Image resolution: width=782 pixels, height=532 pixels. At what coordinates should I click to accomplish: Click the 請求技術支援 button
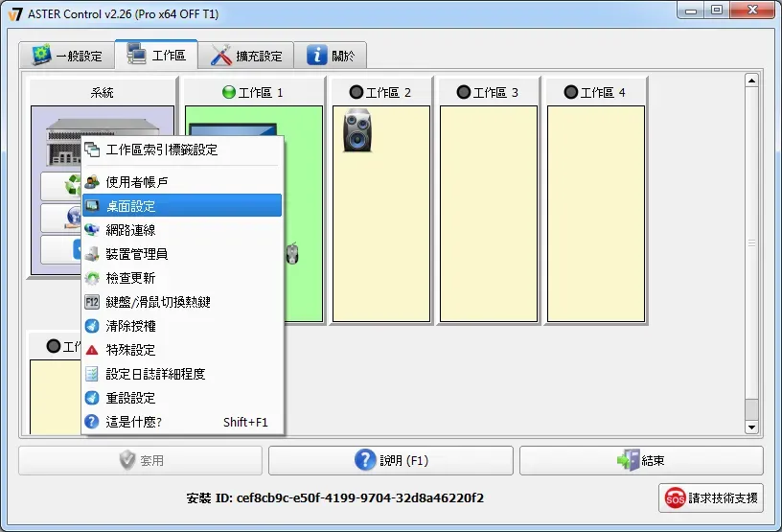tap(711, 497)
